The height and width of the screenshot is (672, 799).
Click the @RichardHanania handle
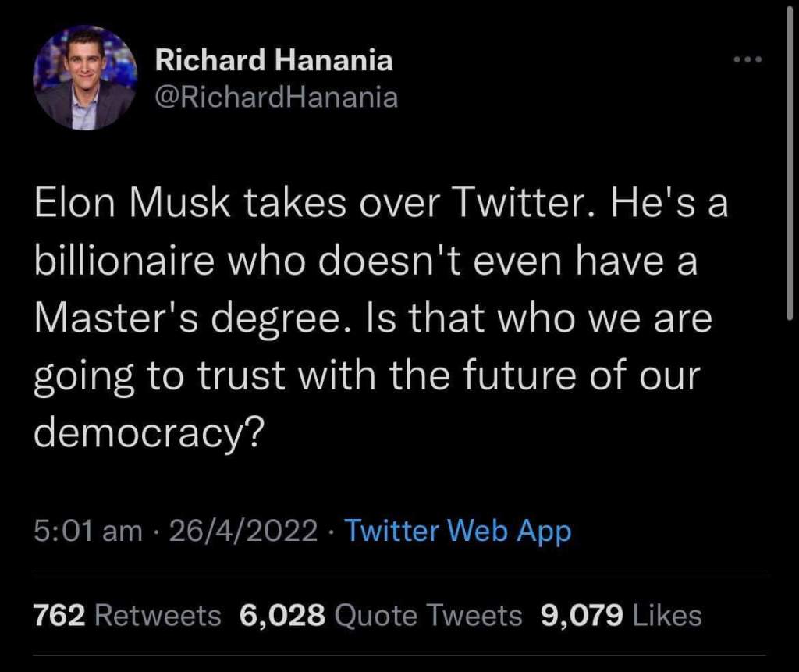pos(276,97)
